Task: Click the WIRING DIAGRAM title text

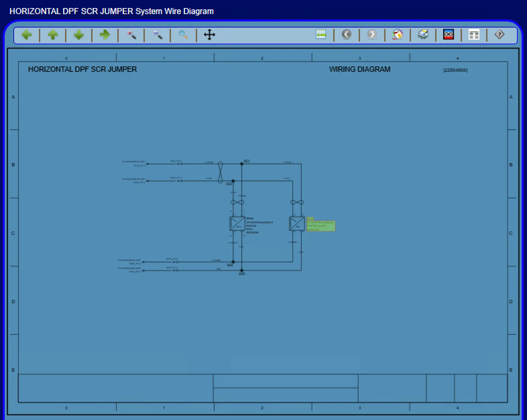Action: coord(359,69)
